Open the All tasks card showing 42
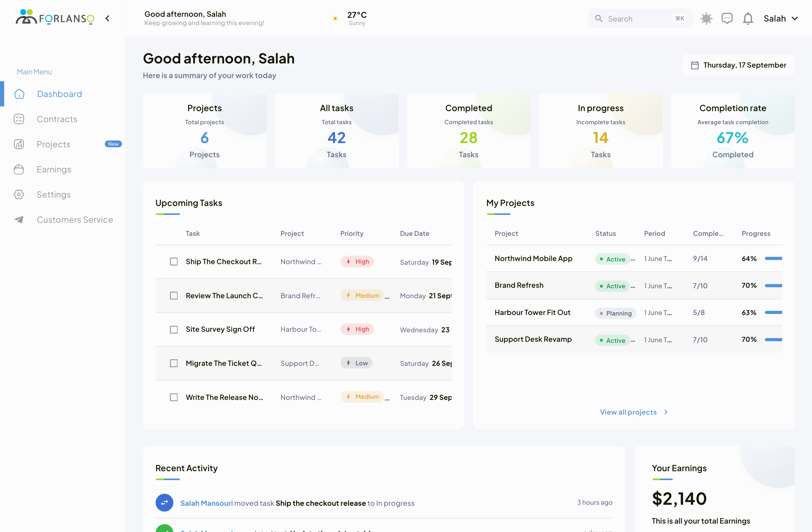This screenshot has height=532, width=812. (x=337, y=131)
